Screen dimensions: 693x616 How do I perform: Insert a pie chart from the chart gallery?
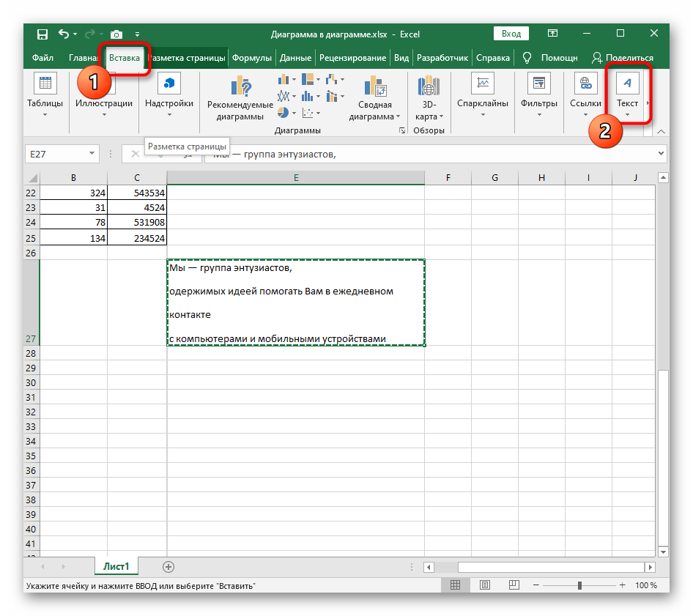pos(283,113)
